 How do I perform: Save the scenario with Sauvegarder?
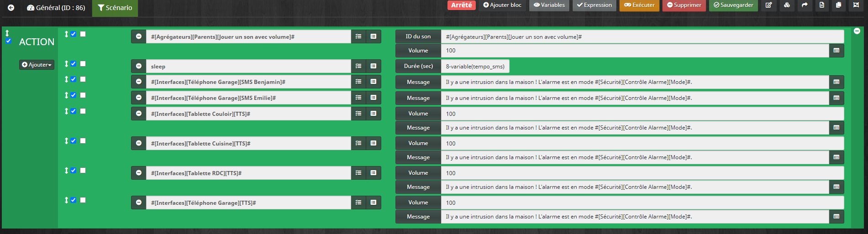point(734,5)
